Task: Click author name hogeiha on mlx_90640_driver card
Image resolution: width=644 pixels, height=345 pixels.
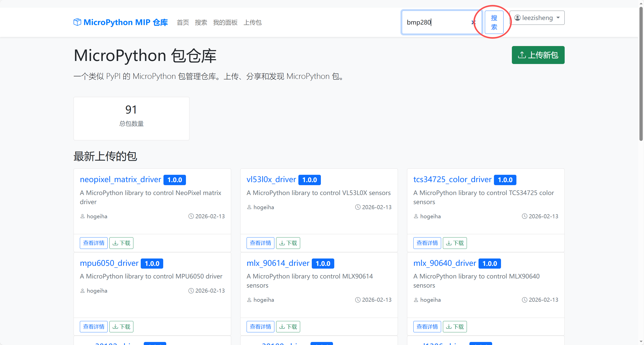Action: click(x=431, y=300)
